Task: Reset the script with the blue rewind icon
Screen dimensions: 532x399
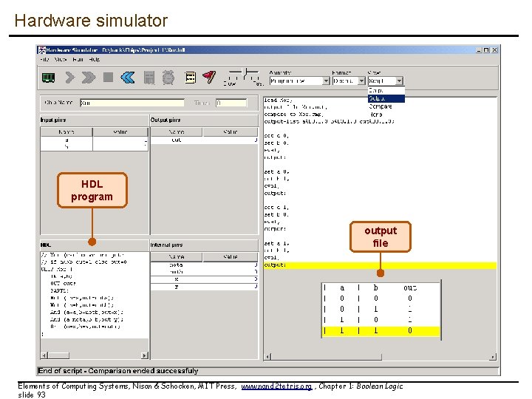Action: 128,78
